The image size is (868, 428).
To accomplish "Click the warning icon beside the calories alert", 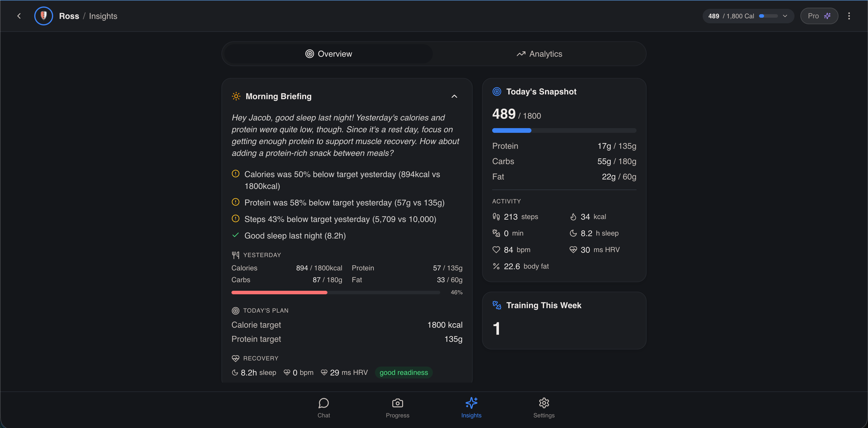I will (x=236, y=174).
